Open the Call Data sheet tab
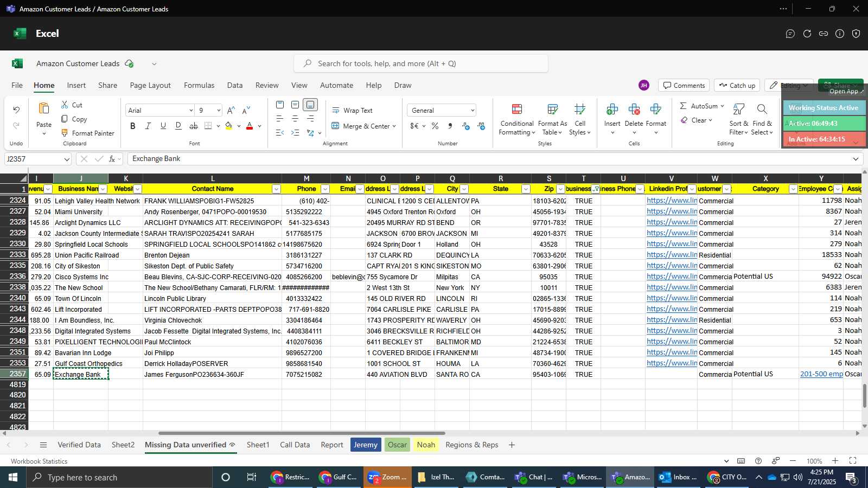Image resolution: width=868 pixels, height=488 pixels. pyautogui.click(x=295, y=445)
